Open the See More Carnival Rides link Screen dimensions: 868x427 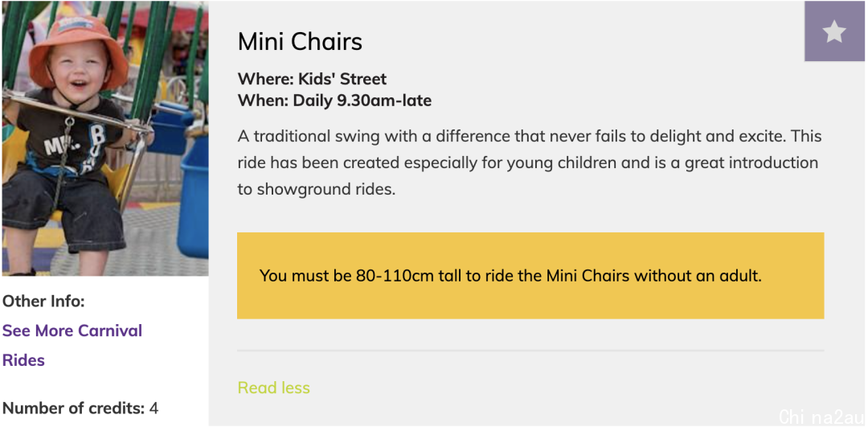(72, 346)
